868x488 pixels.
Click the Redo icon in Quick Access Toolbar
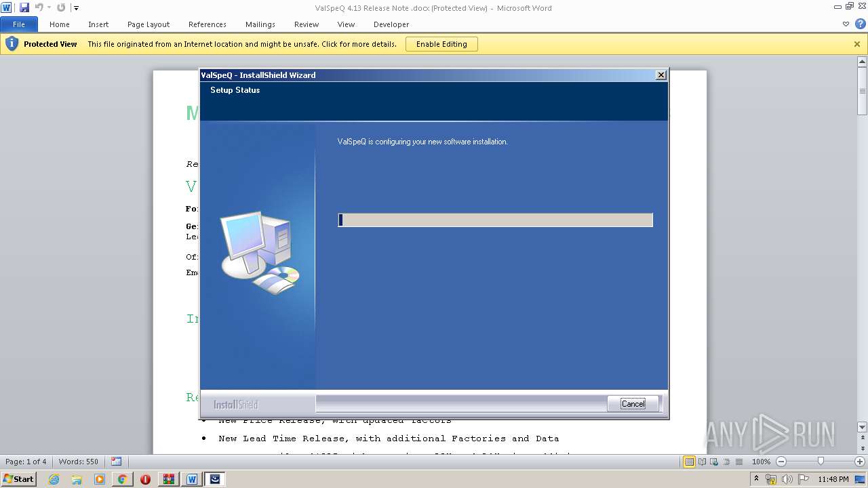(x=61, y=8)
